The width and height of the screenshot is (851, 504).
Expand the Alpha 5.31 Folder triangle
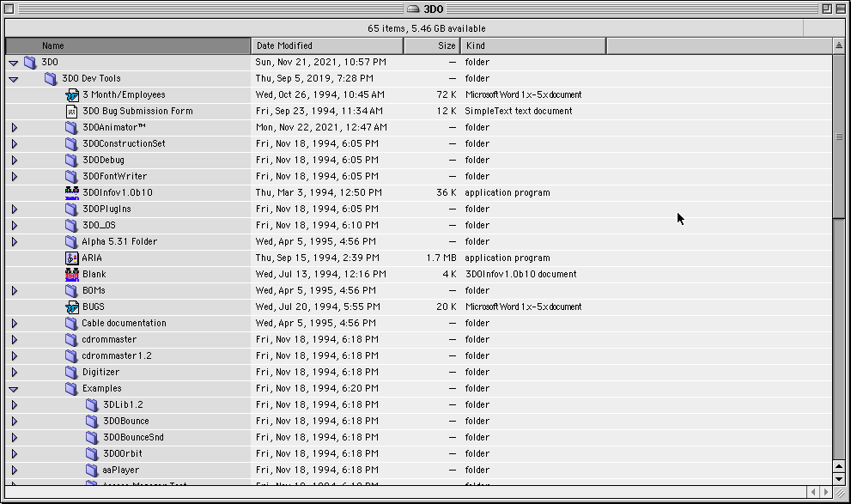pos(14,241)
